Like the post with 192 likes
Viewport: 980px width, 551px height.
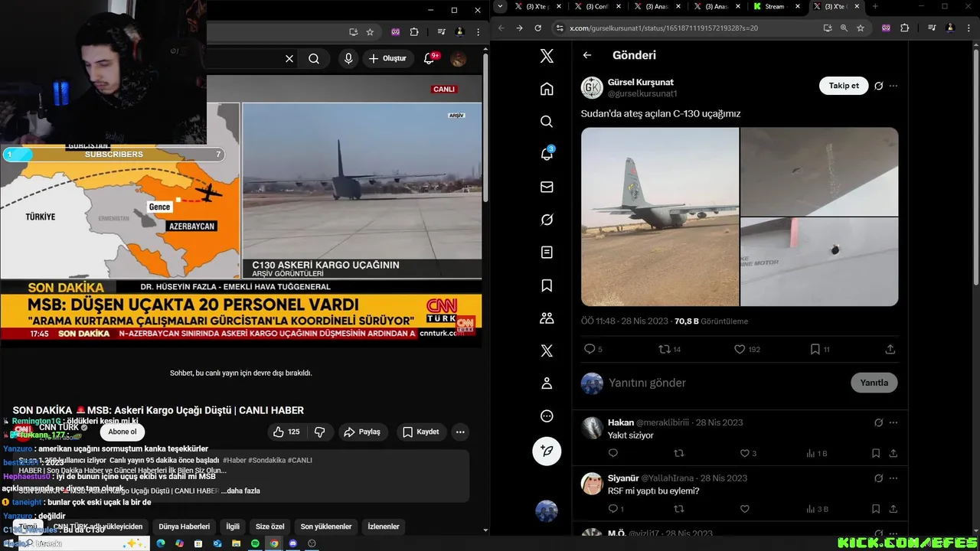click(747, 349)
